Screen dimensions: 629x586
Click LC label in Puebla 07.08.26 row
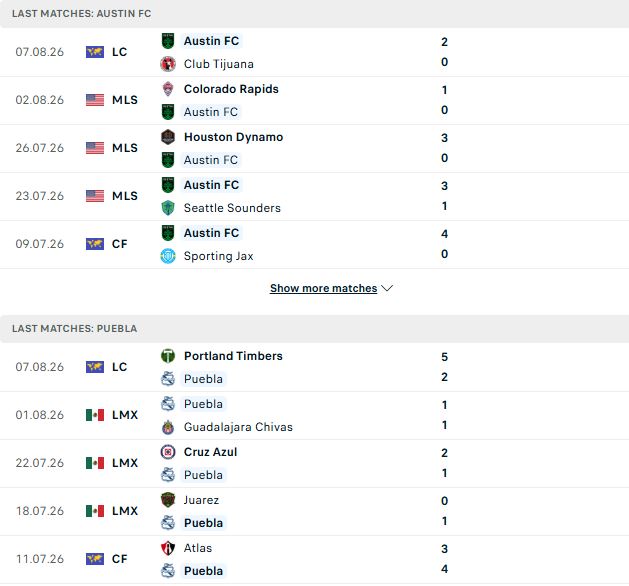pos(120,367)
